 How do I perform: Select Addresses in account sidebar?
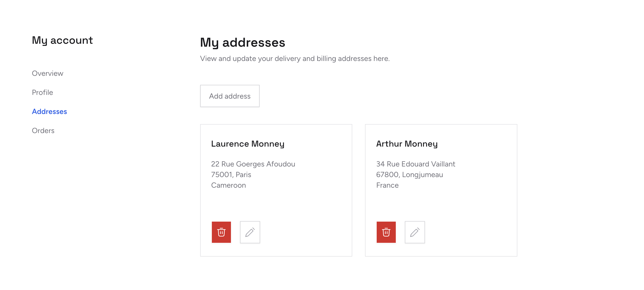click(49, 112)
